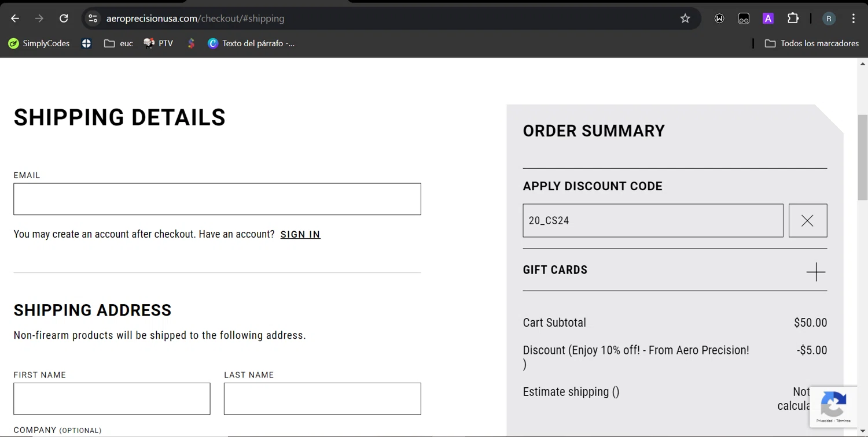
Task: Click the discount code text box
Action: click(652, 220)
